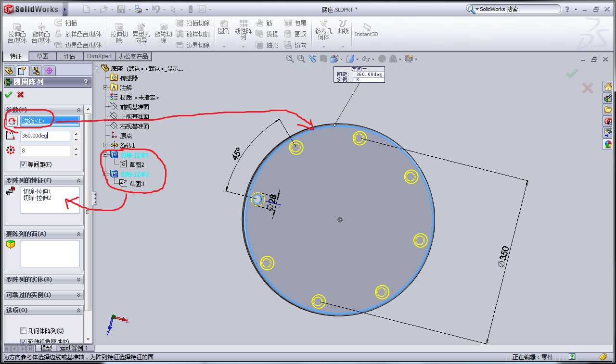Click the panel's vertical scrollbar down arrow
The image size is (616, 364).
[x=89, y=339]
